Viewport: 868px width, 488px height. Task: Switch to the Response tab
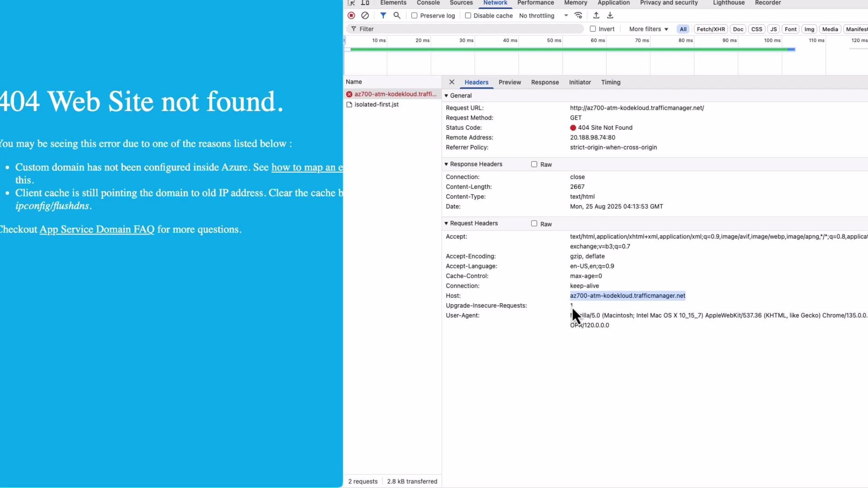545,82
